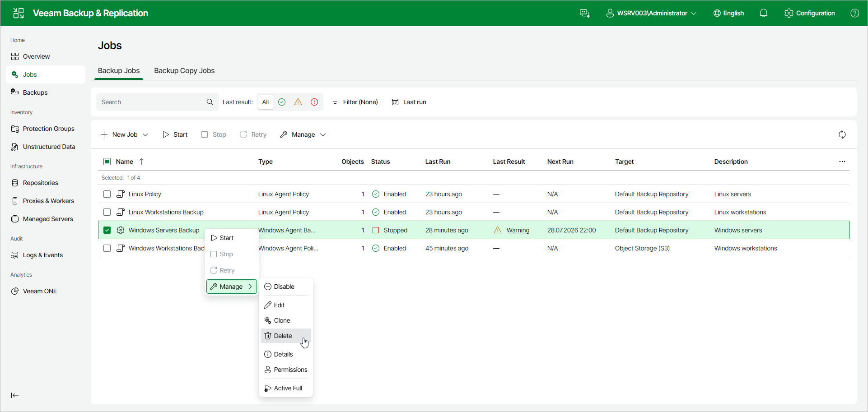Open Filter (None) options
Screen dimensions: 868x412
(x=355, y=102)
